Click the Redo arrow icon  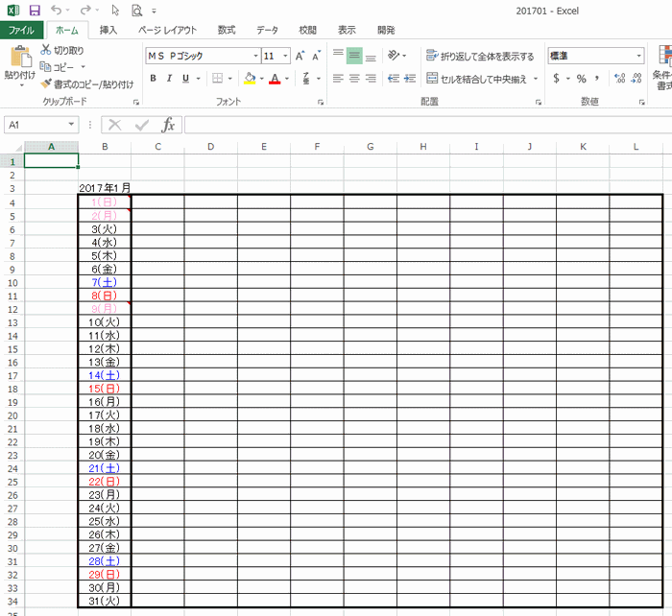click(x=85, y=10)
